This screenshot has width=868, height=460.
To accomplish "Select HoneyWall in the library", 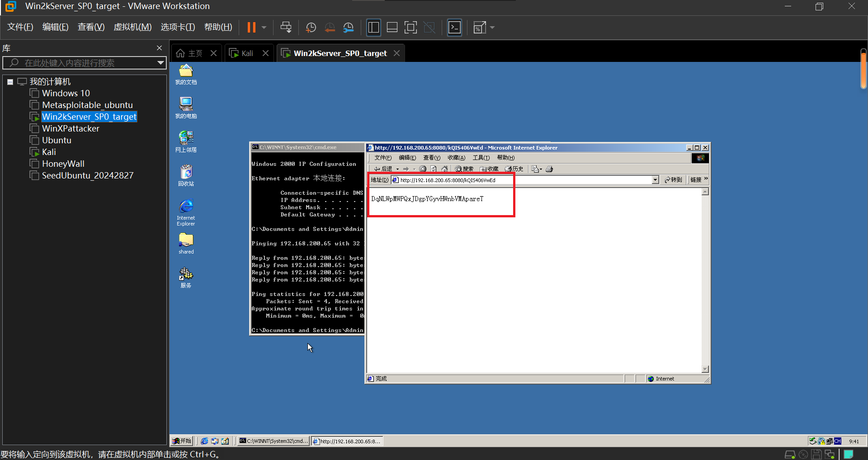I will (x=57, y=164).
